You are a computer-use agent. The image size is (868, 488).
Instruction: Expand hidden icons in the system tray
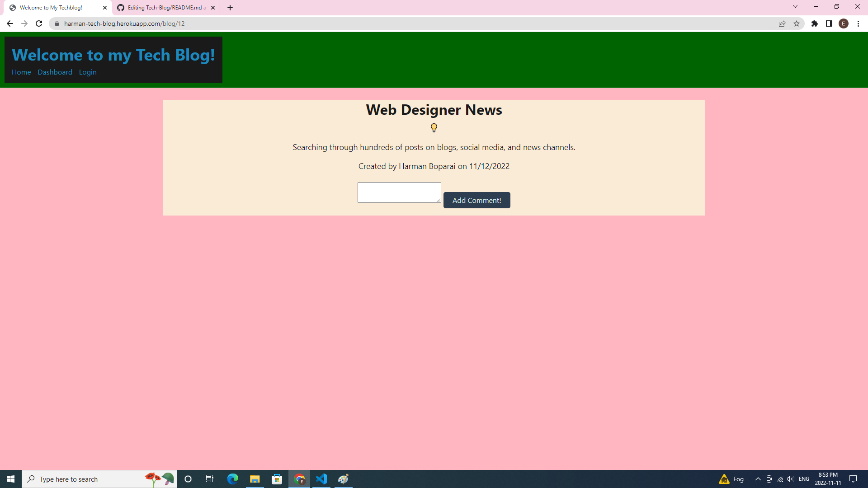click(758, 479)
